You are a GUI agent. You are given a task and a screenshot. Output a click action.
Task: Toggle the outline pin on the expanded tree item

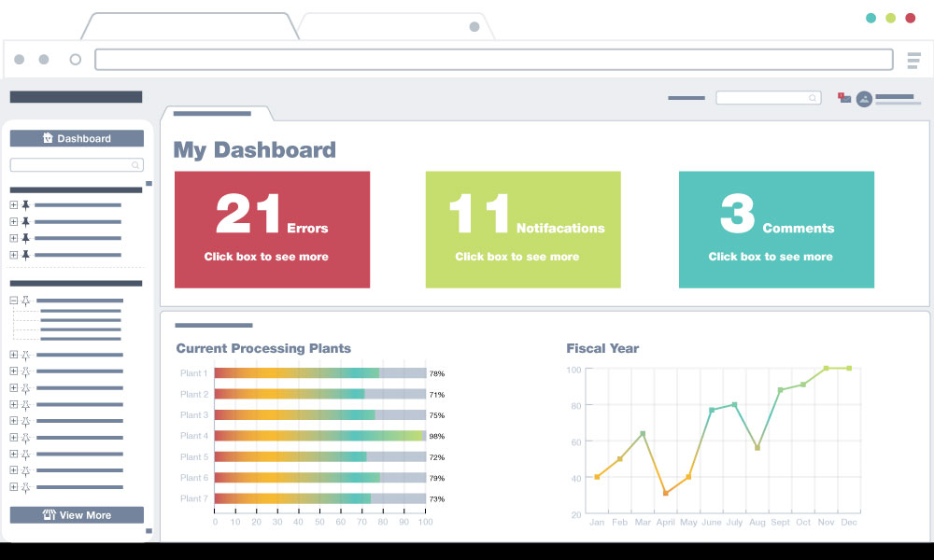pyautogui.click(x=25, y=301)
